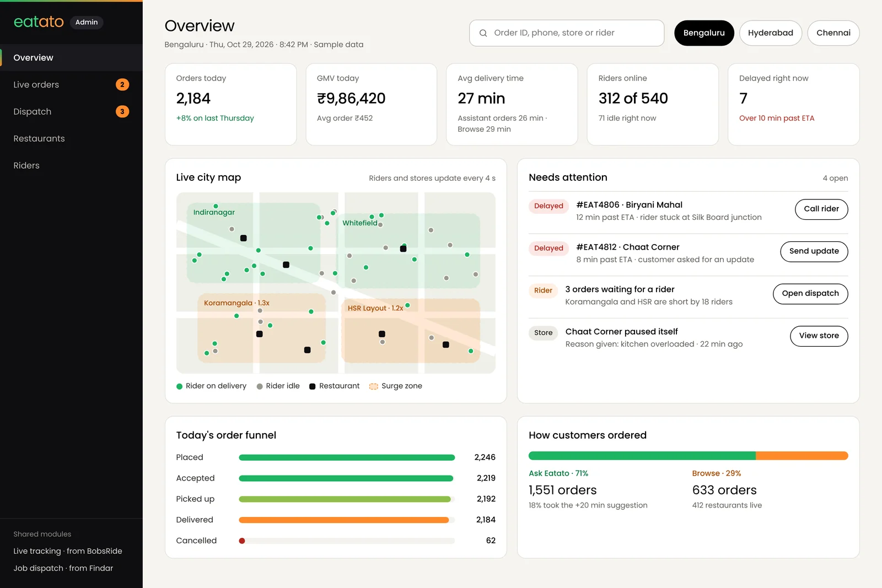This screenshot has height=588, width=882.
Task: Click the green Ask Eatato bar segment
Action: (x=642, y=456)
